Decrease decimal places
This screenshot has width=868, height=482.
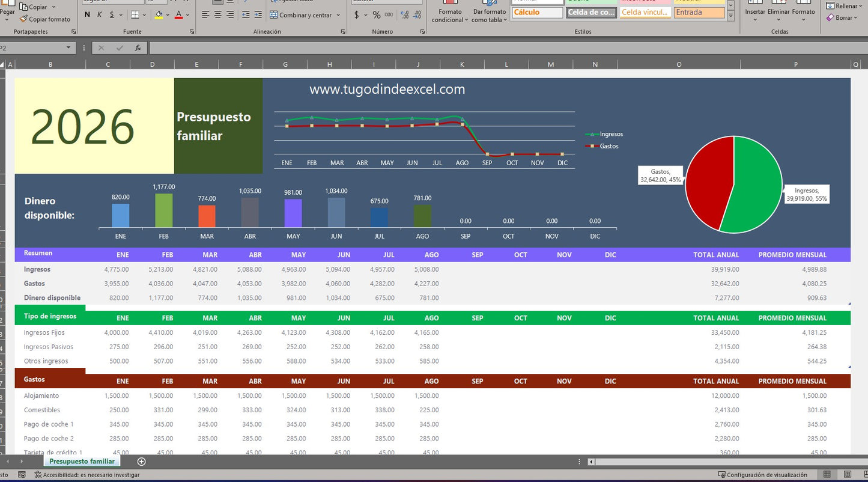[x=417, y=14]
